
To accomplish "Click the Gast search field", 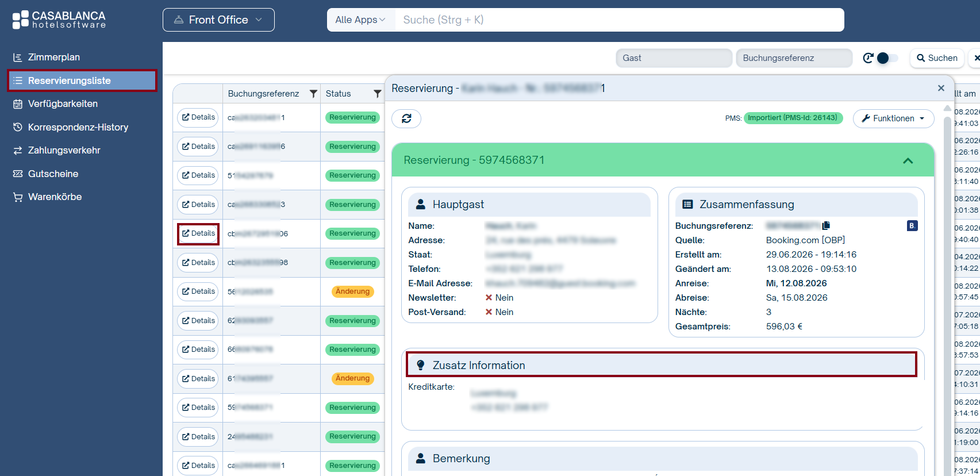I will pos(674,58).
